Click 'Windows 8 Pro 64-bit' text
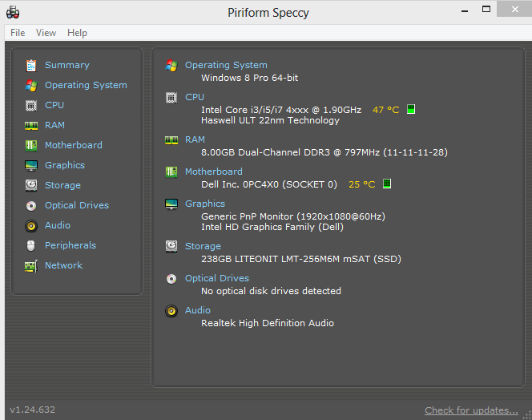Viewport: 532px width, 420px height. pos(250,78)
